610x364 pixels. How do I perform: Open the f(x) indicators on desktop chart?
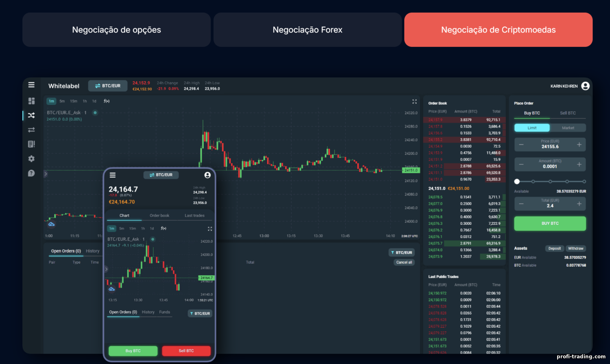107,101
